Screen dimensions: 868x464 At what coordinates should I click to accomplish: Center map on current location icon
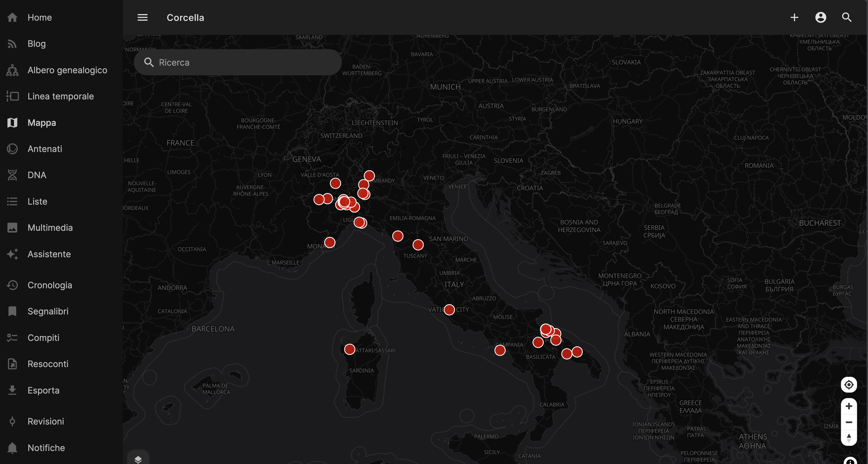[849, 385]
